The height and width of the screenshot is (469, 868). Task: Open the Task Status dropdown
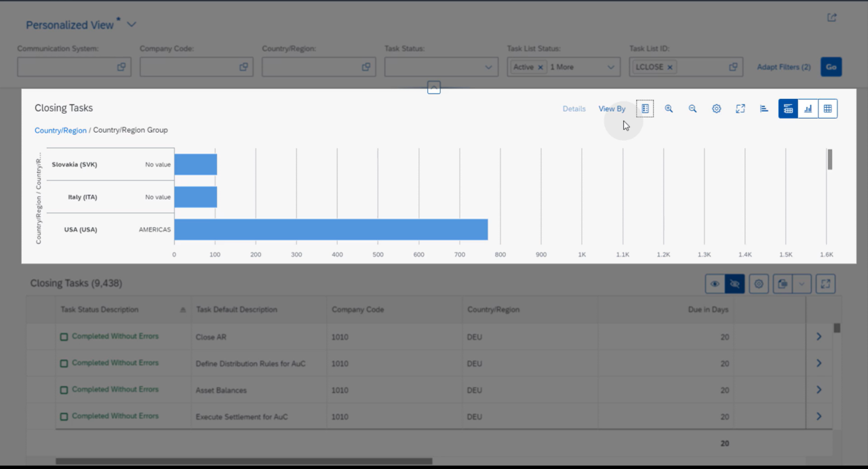pos(487,66)
